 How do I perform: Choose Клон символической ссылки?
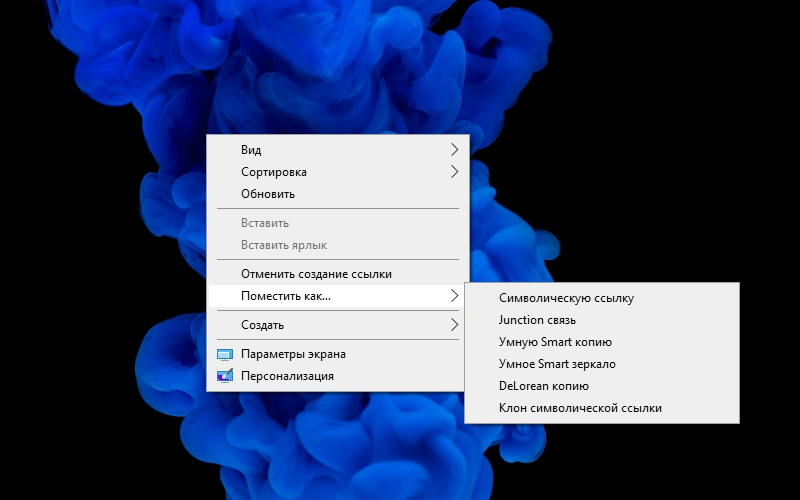pos(602,408)
